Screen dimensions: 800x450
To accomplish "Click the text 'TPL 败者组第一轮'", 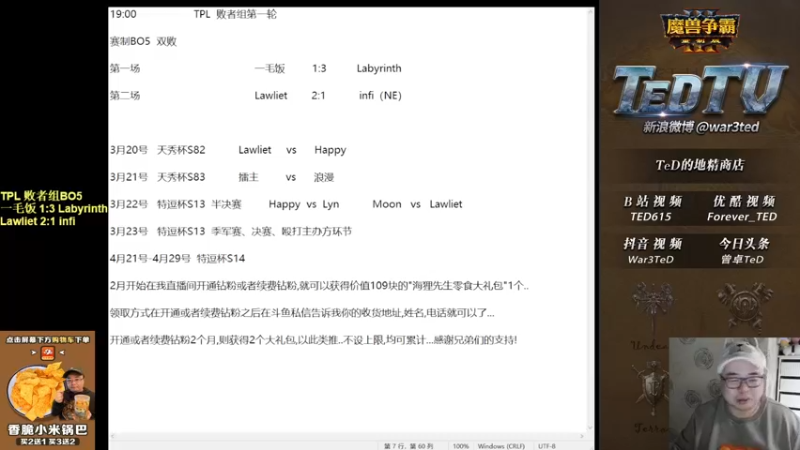I will pyautogui.click(x=235, y=14).
